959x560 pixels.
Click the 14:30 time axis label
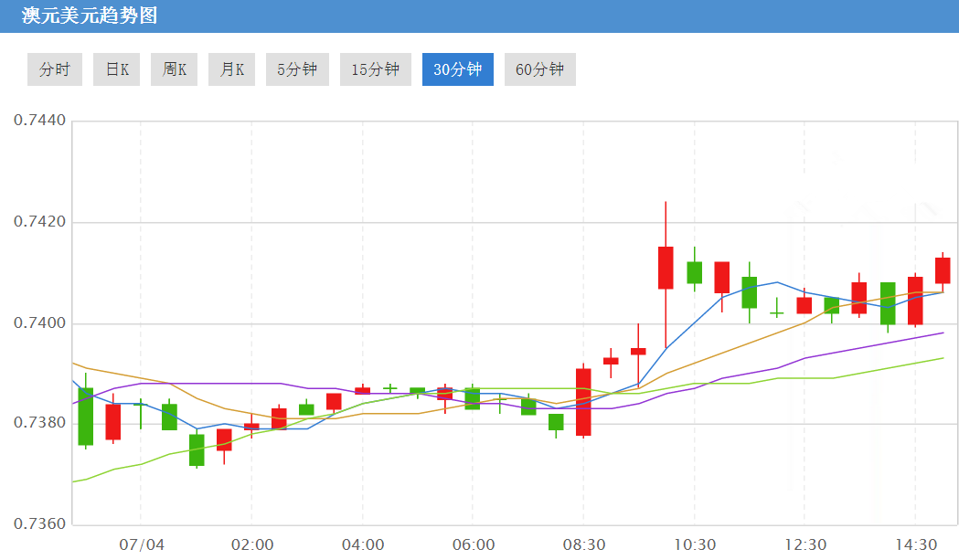[915, 544]
